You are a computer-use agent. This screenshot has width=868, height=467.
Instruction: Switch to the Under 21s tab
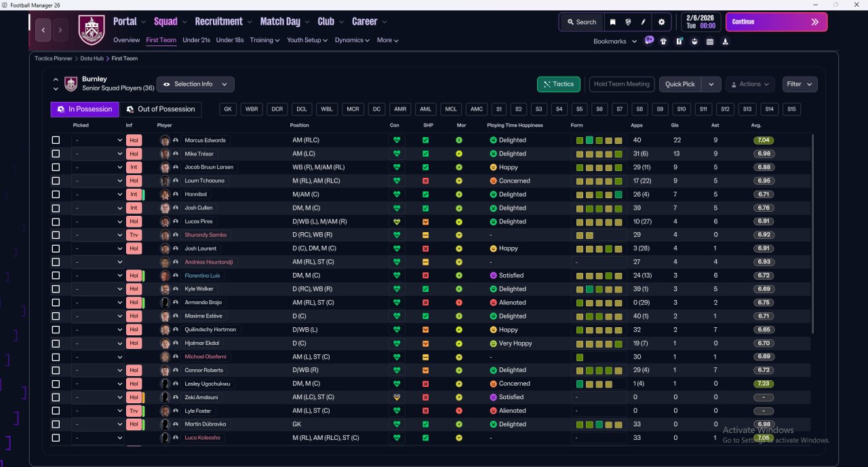(x=196, y=40)
